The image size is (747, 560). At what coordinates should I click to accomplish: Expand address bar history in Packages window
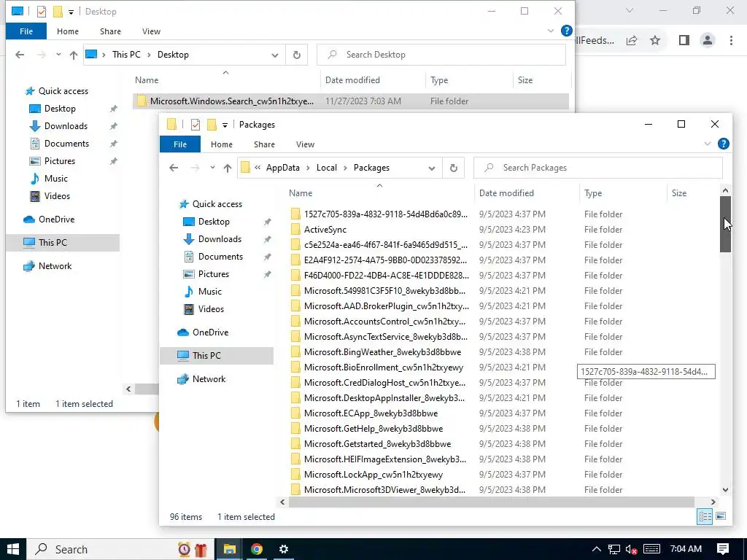coord(432,168)
